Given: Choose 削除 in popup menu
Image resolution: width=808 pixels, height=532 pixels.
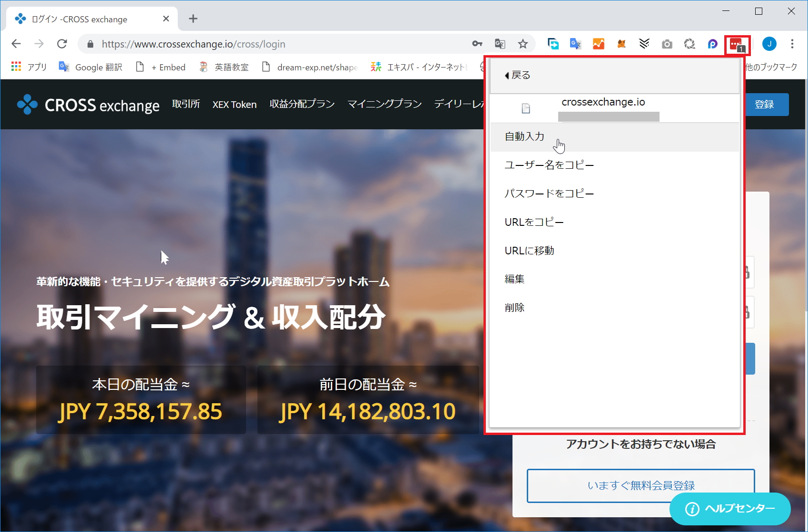Looking at the screenshot, I should [x=614, y=308].
